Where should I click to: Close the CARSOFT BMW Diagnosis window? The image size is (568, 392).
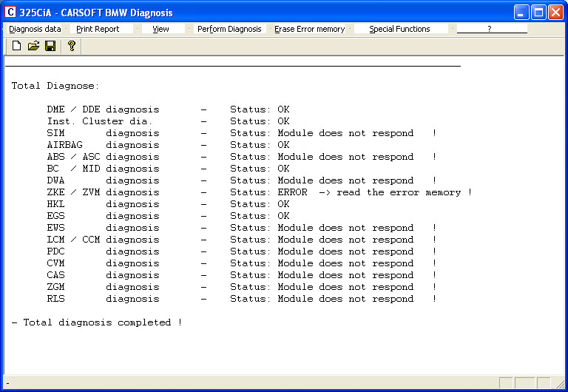[x=555, y=12]
